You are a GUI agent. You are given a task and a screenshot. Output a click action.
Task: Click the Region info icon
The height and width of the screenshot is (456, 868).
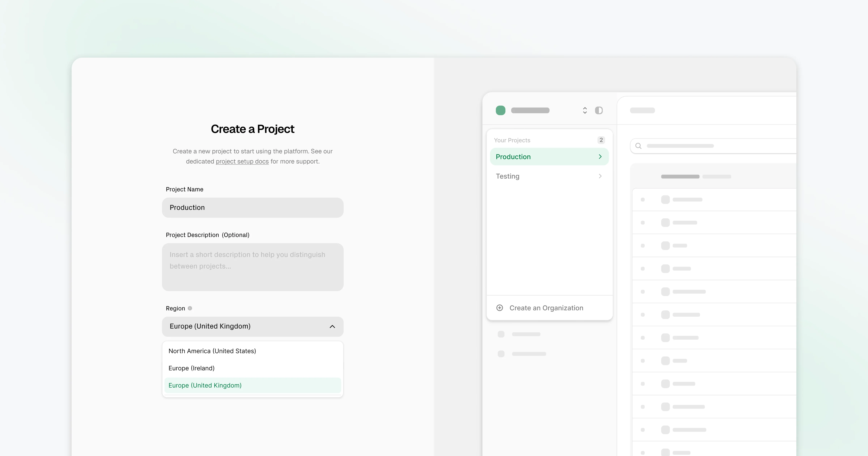[190, 308]
